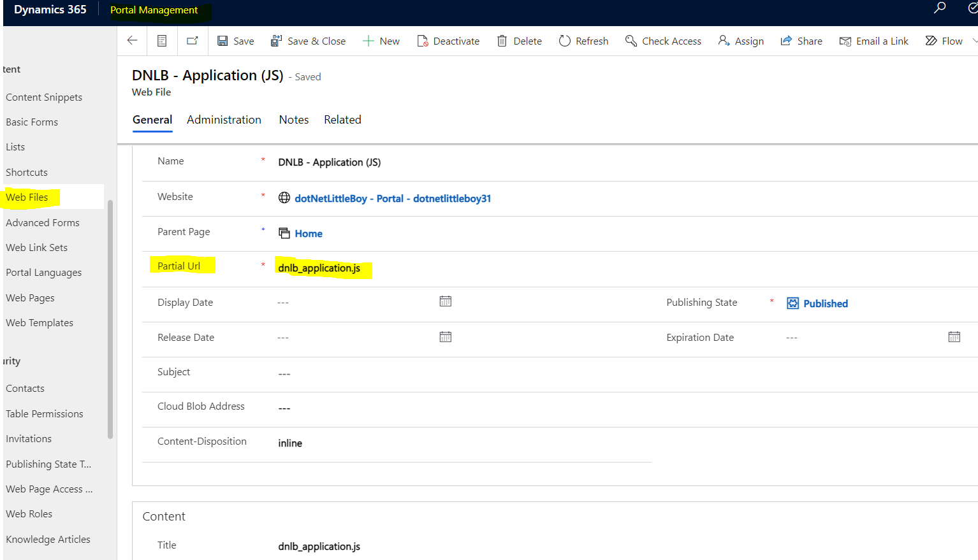Open Display Date calendar picker
The height and width of the screenshot is (560, 978).
[x=446, y=301]
